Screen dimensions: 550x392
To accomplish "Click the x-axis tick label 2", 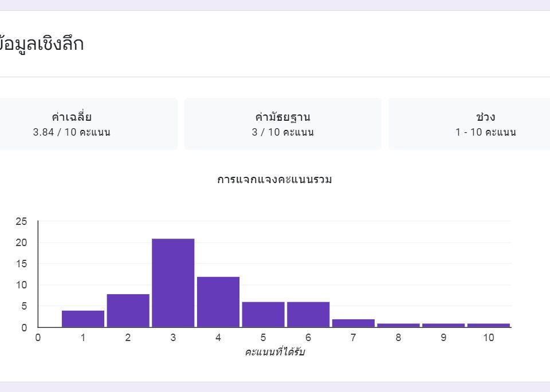I will (128, 338).
